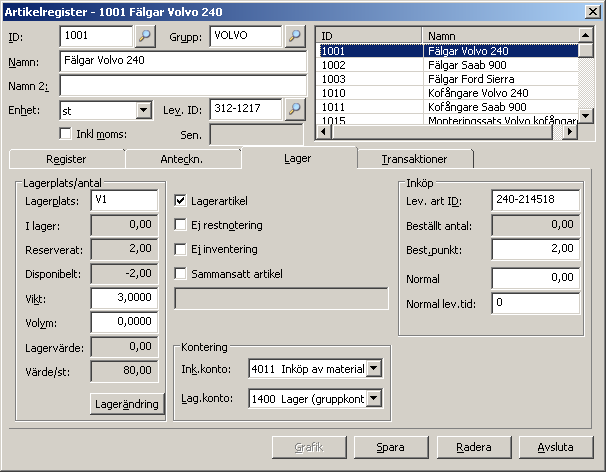Close dialog with Avsluta button
The width and height of the screenshot is (606, 472).
(556, 447)
